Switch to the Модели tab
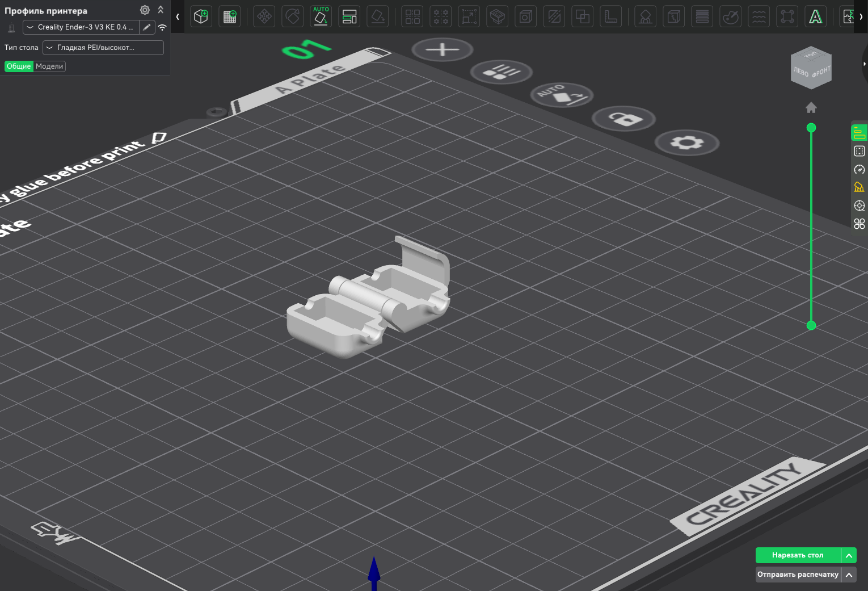868x591 pixels. coord(49,66)
